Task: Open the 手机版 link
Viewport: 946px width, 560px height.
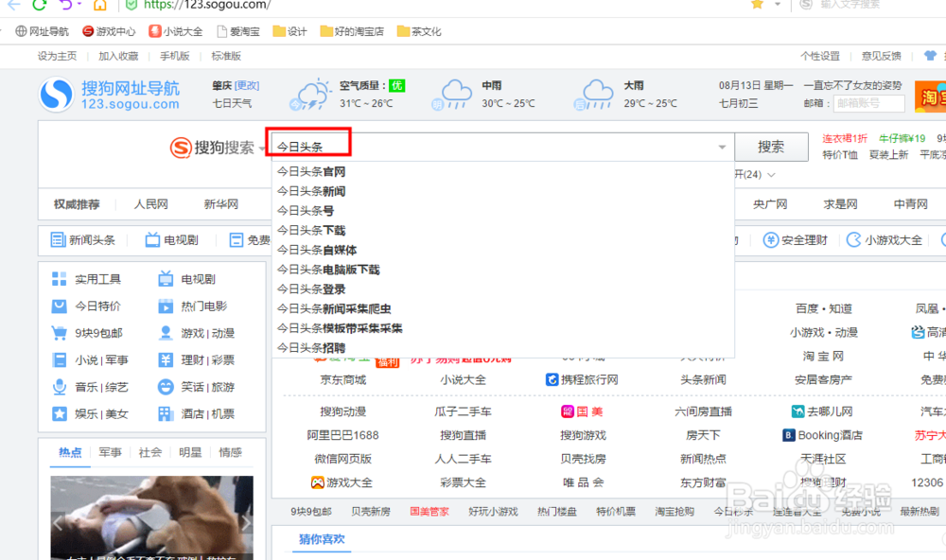Action: pos(174,56)
